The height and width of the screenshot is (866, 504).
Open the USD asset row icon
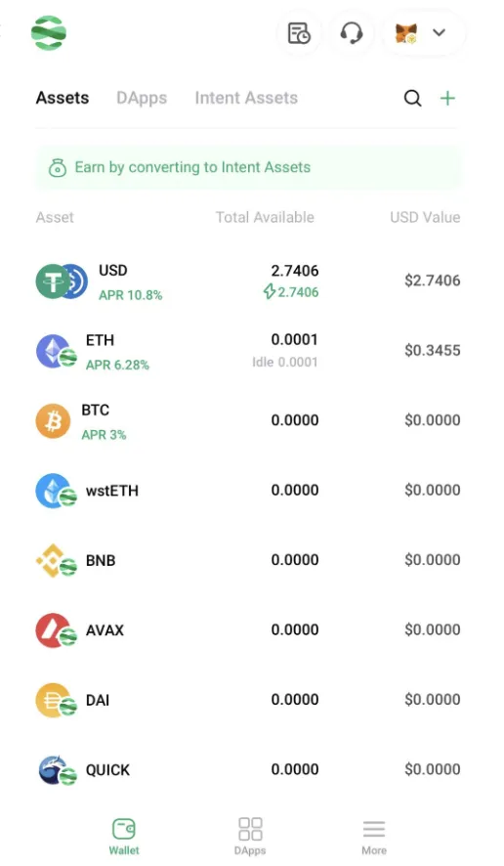62,281
